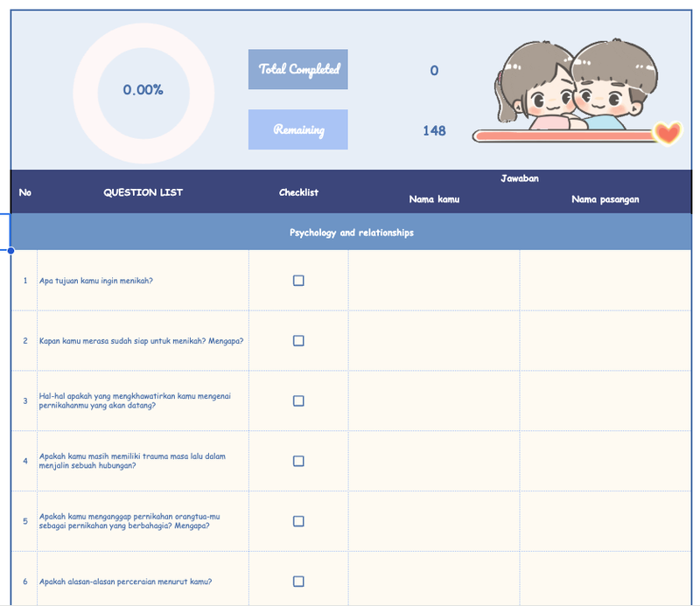Click 'Nama pasangan' answer cell for question 1
700x606 pixels.
coord(605,280)
